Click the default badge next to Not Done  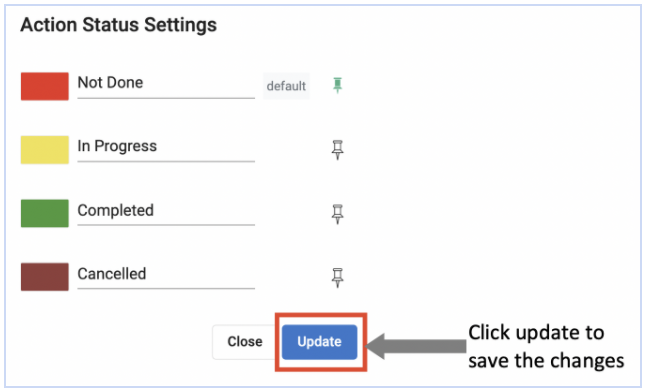286,86
